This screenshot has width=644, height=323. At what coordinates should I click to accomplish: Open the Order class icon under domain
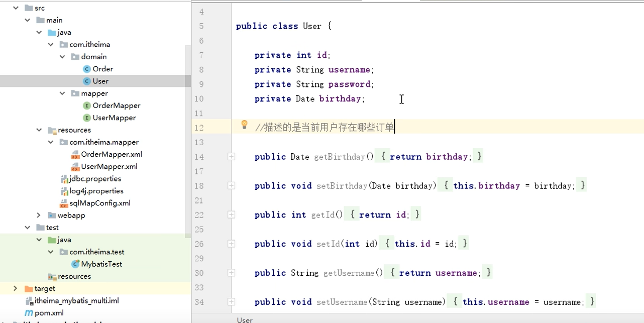coord(87,69)
